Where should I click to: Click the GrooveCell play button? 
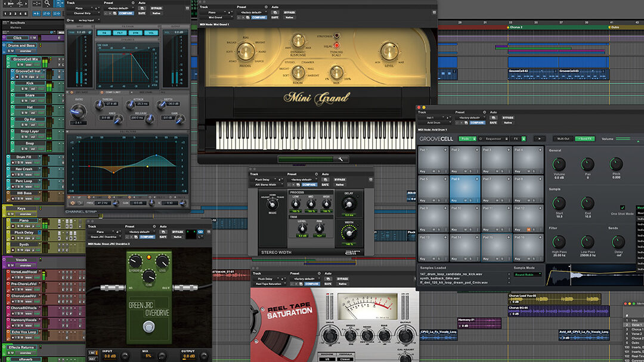538,138
